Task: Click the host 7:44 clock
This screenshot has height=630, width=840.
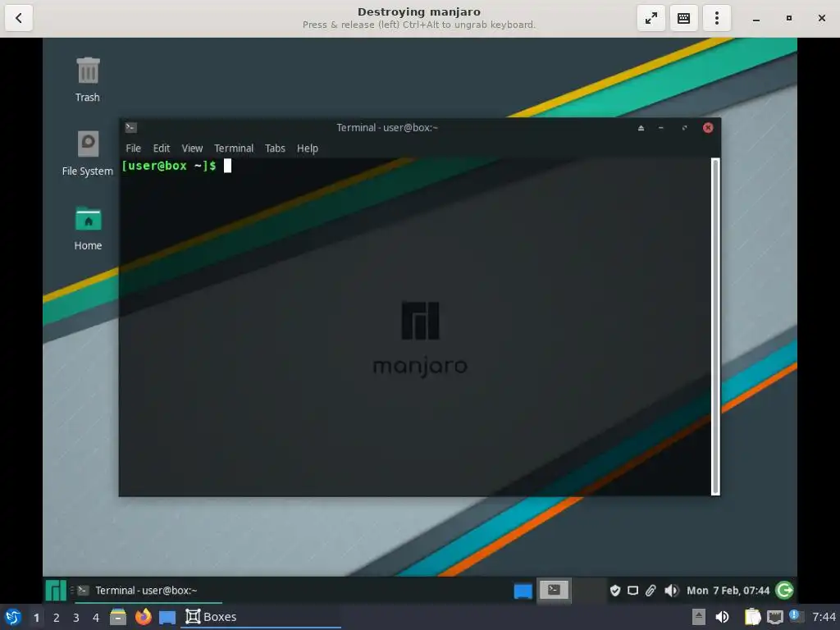Action: (x=824, y=617)
